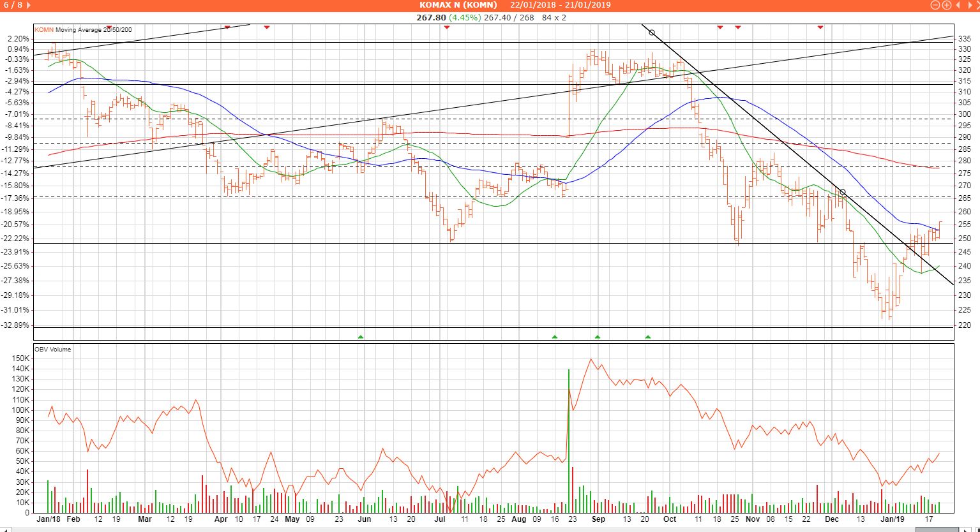Click the zoom out minus icon
Screen dimensions: 980x532
[935, 5]
